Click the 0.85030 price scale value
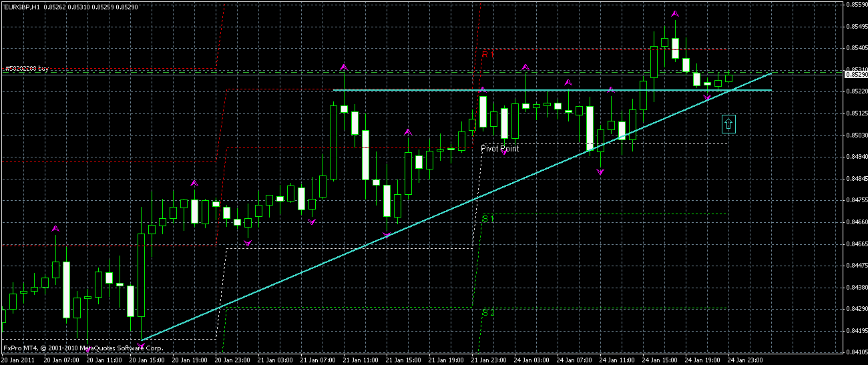 click(x=856, y=135)
